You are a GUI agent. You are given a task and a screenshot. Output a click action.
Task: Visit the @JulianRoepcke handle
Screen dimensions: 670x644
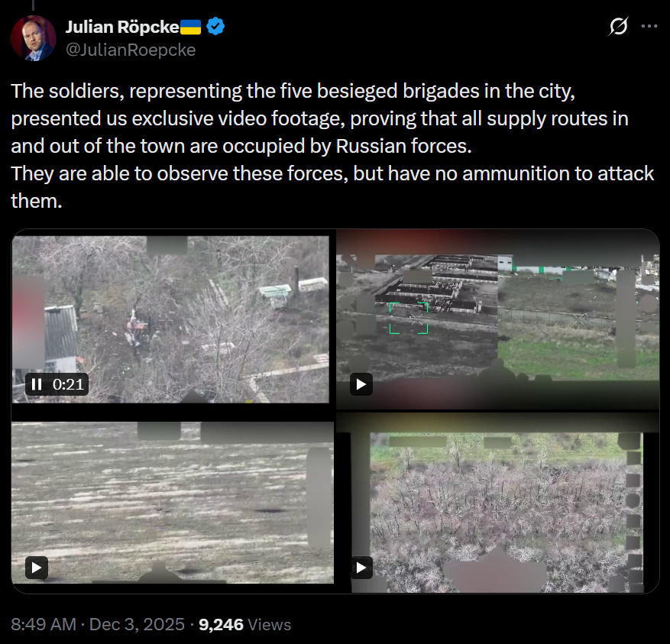131,50
